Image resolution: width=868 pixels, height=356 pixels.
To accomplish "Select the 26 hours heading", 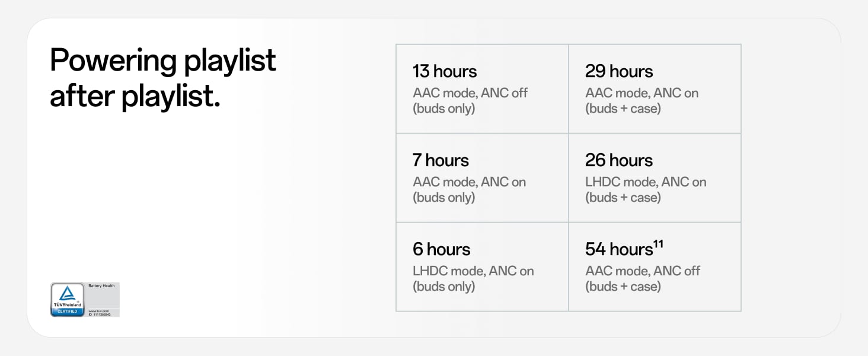I will coord(619,161).
